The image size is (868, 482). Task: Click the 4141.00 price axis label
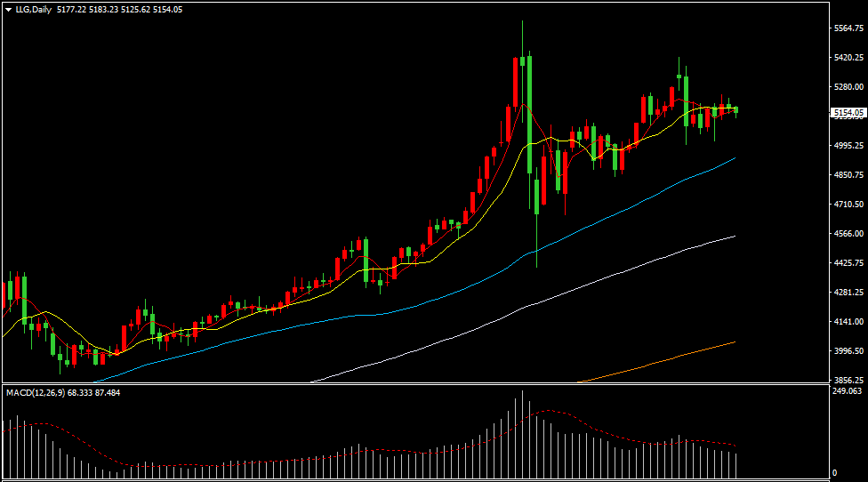pos(848,322)
